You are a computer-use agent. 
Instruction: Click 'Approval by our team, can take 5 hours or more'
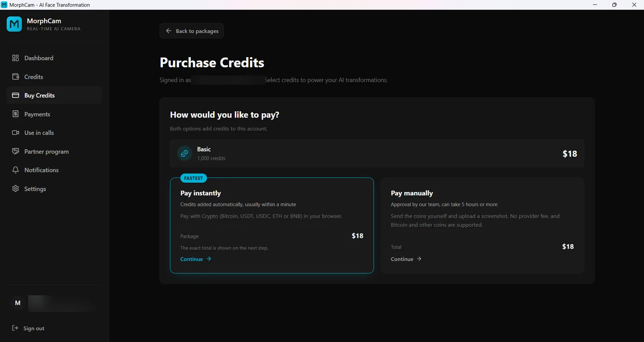(444, 204)
